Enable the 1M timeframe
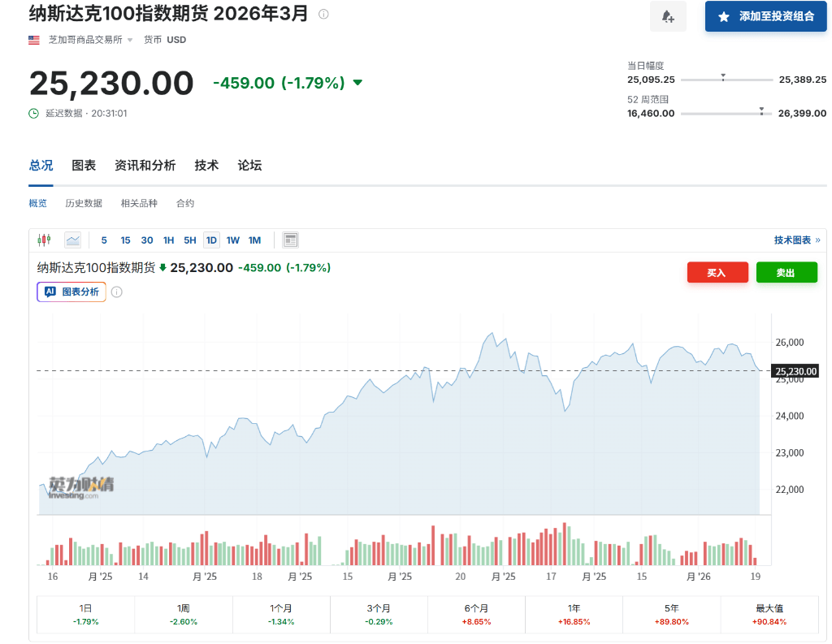This screenshot has width=832, height=644. click(254, 240)
